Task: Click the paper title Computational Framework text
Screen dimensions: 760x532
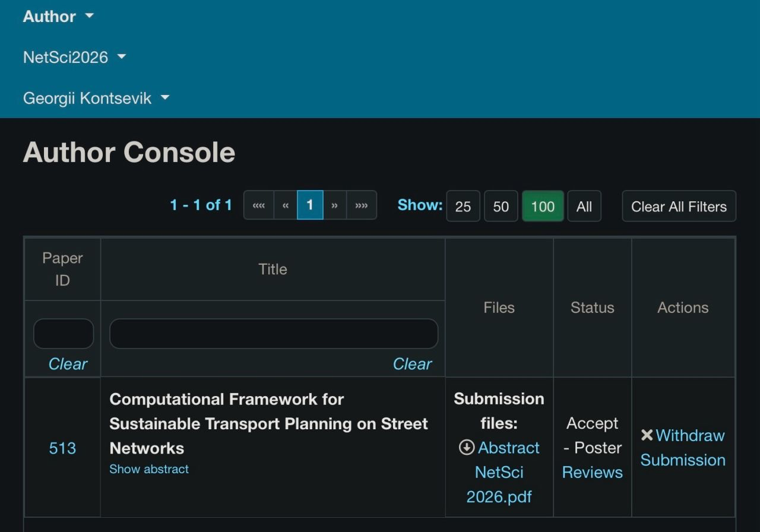Action: point(268,423)
